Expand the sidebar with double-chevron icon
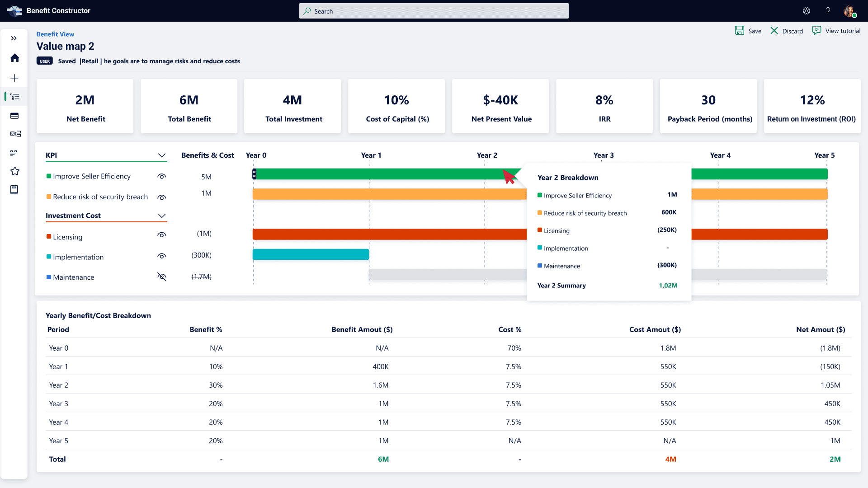The height and width of the screenshot is (488, 868). click(x=14, y=38)
